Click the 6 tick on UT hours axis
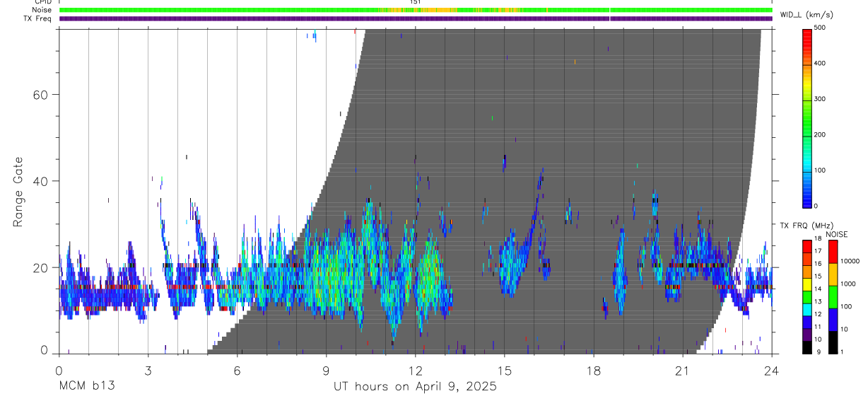 [237, 371]
